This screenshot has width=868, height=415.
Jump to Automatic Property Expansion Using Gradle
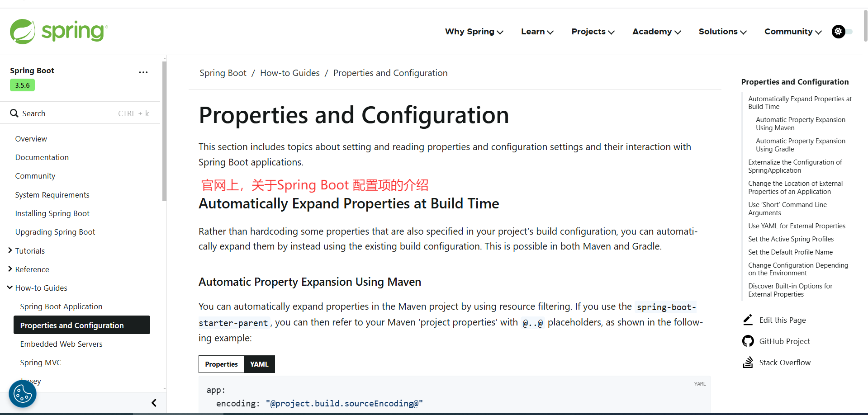[801, 145]
